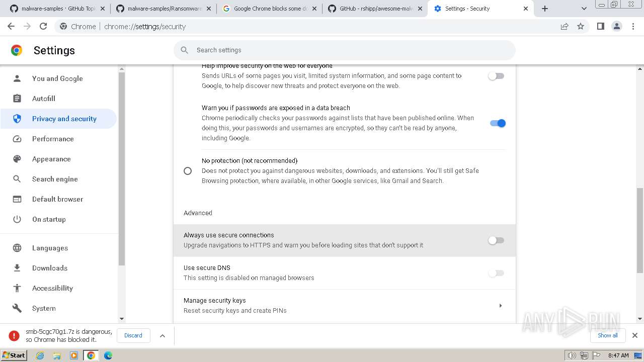Bookmark this tab with star icon

pyautogui.click(x=581, y=27)
